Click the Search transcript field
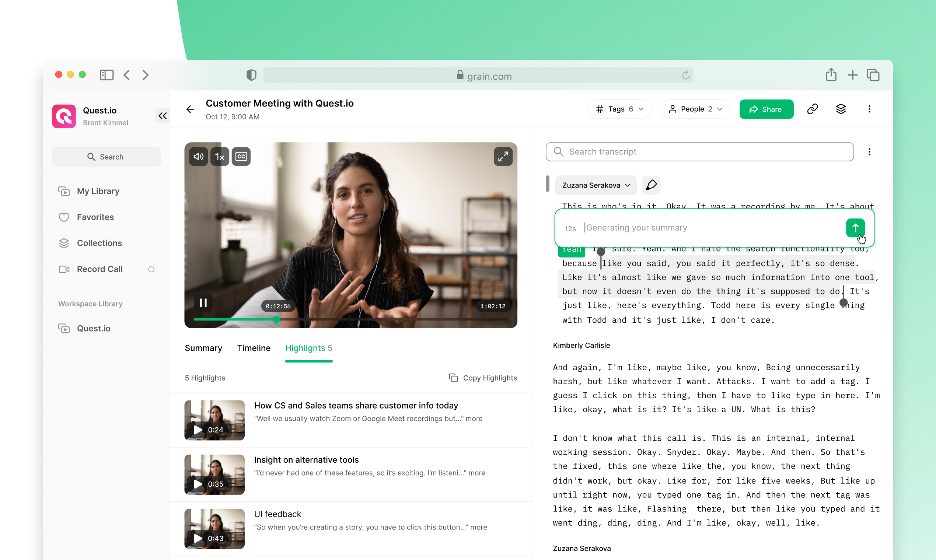936x560 pixels. tap(700, 152)
